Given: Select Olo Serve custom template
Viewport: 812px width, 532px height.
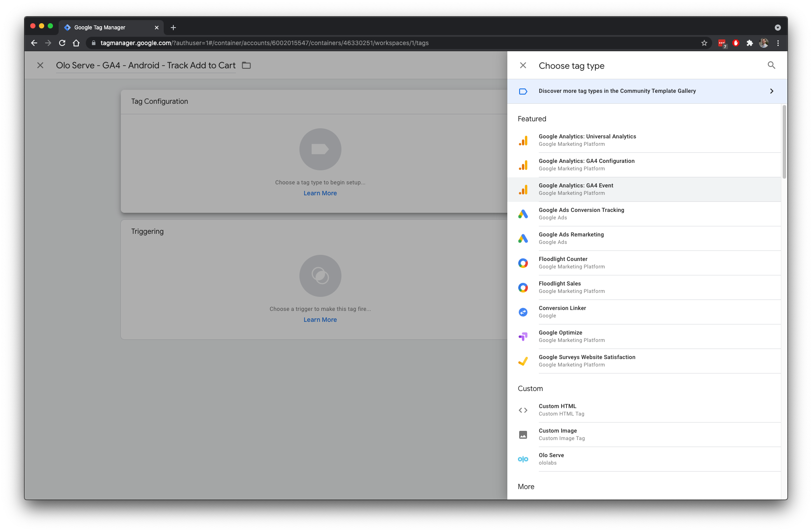Looking at the screenshot, I should [x=644, y=459].
